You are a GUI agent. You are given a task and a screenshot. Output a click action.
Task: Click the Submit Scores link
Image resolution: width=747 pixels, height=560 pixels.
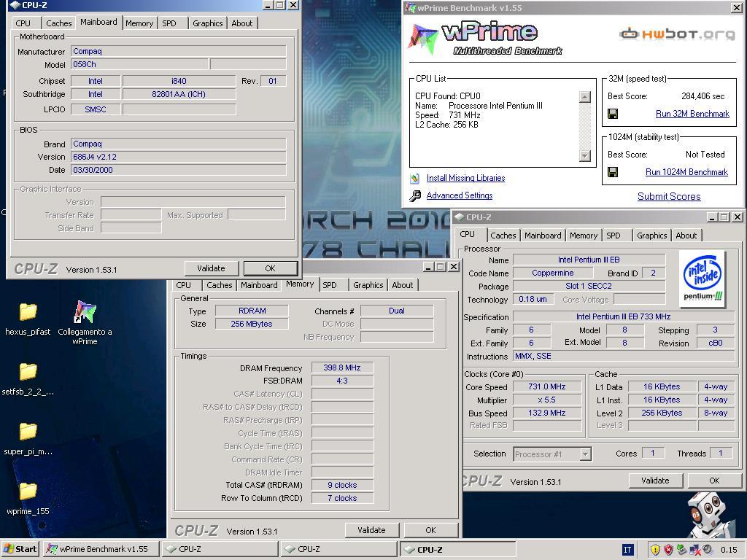[669, 196]
